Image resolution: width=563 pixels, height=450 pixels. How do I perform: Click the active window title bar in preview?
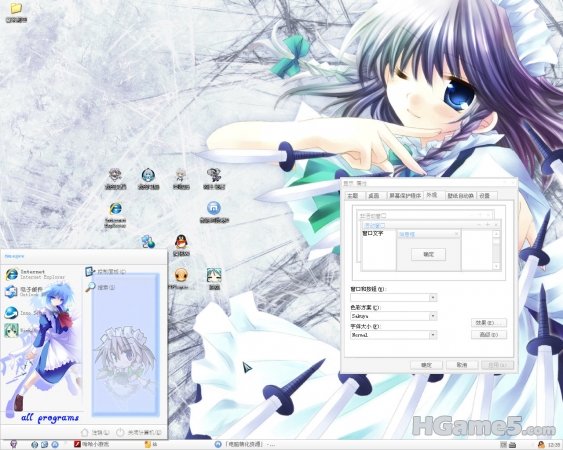click(431, 225)
